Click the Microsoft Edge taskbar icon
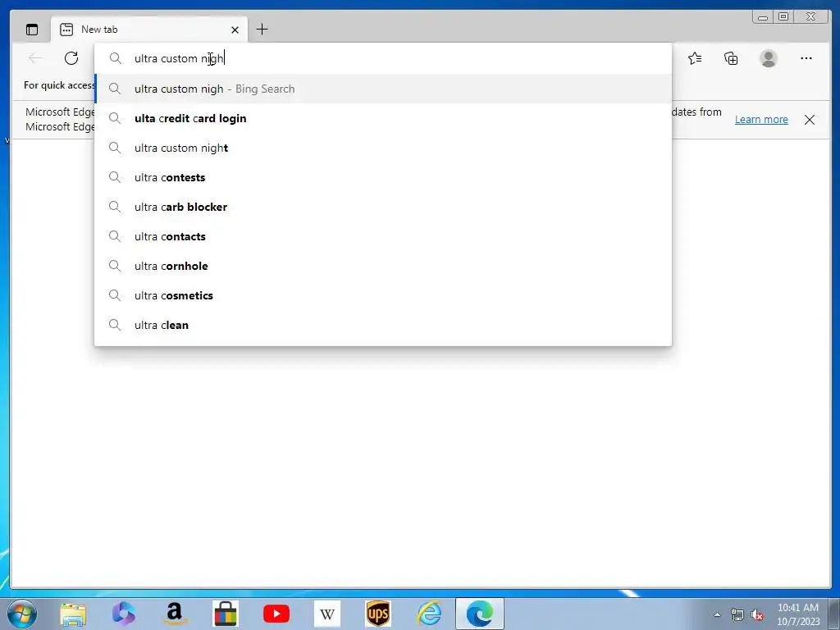 tap(480, 614)
